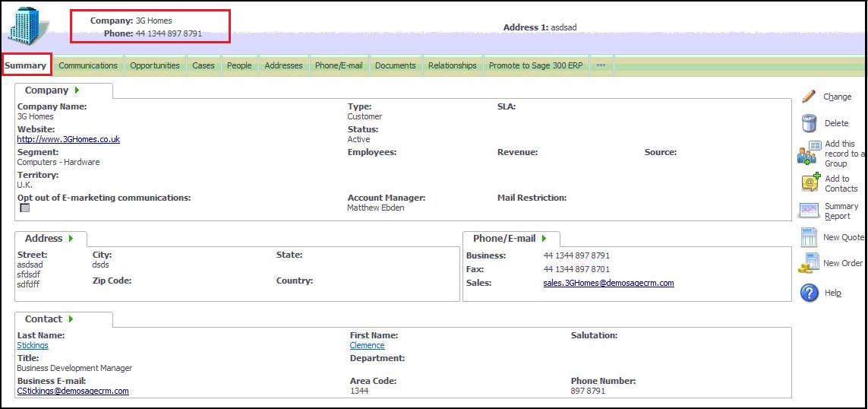Open the more tabs ellipsis menu

pyautogui.click(x=601, y=65)
